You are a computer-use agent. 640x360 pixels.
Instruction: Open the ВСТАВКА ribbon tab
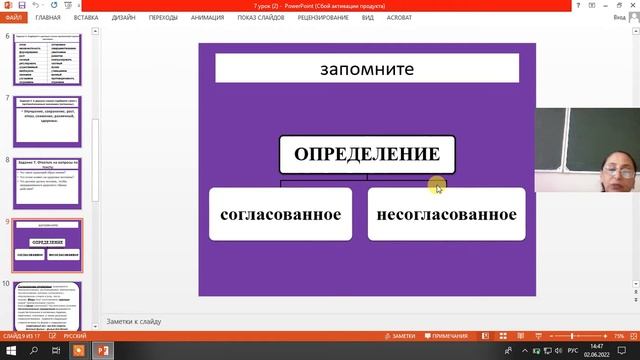click(x=86, y=18)
